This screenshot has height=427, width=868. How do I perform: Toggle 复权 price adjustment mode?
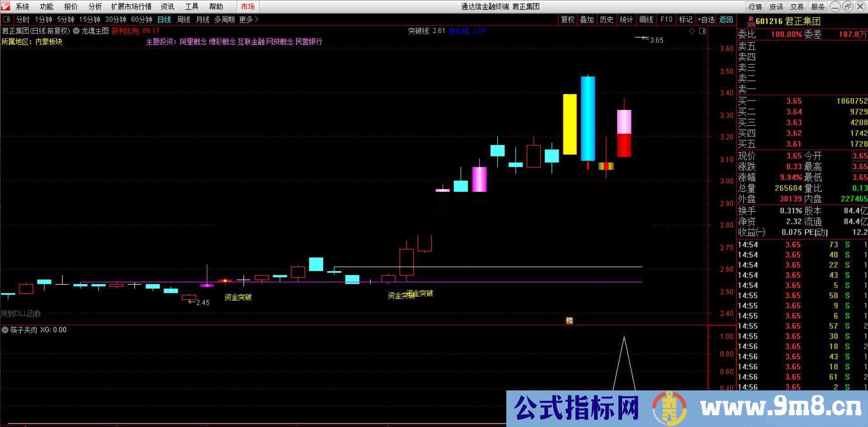567,19
